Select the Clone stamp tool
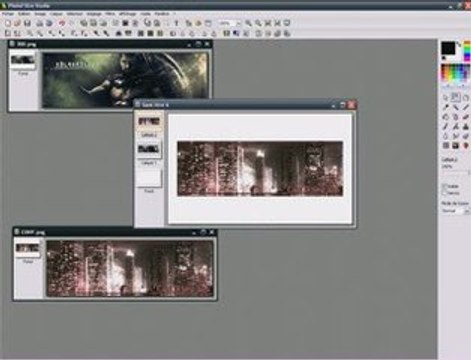The image size is (471, 360). [x=466, y=127]
